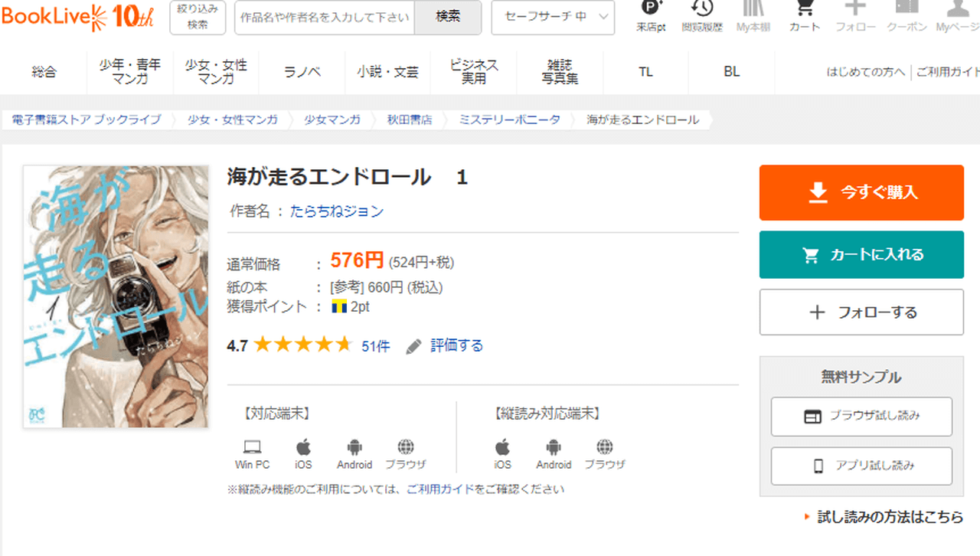Click the search input field
Screen dimensions: 980x556
pos(325,18)
